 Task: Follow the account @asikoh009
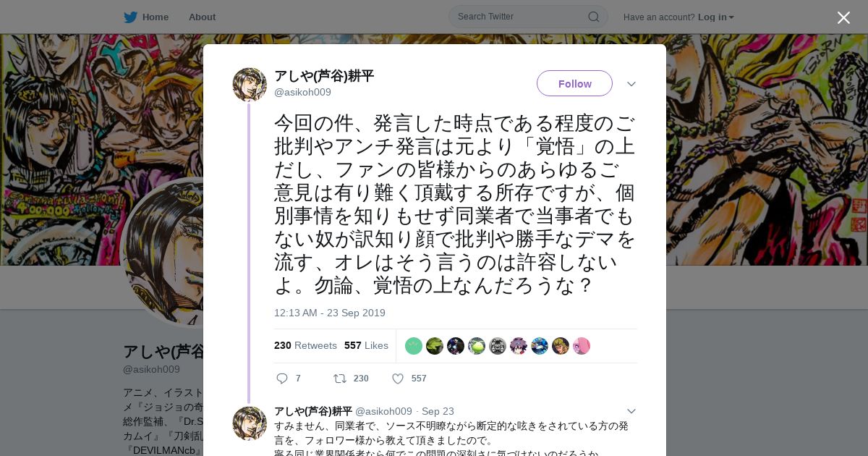574,83
